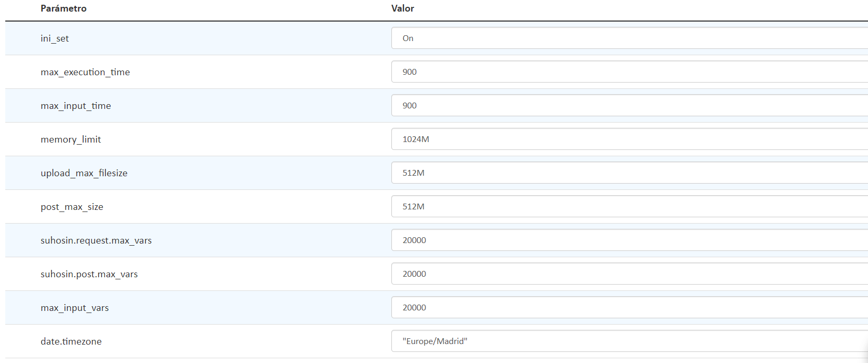Select the ini_set parameter label

[55, 38]
